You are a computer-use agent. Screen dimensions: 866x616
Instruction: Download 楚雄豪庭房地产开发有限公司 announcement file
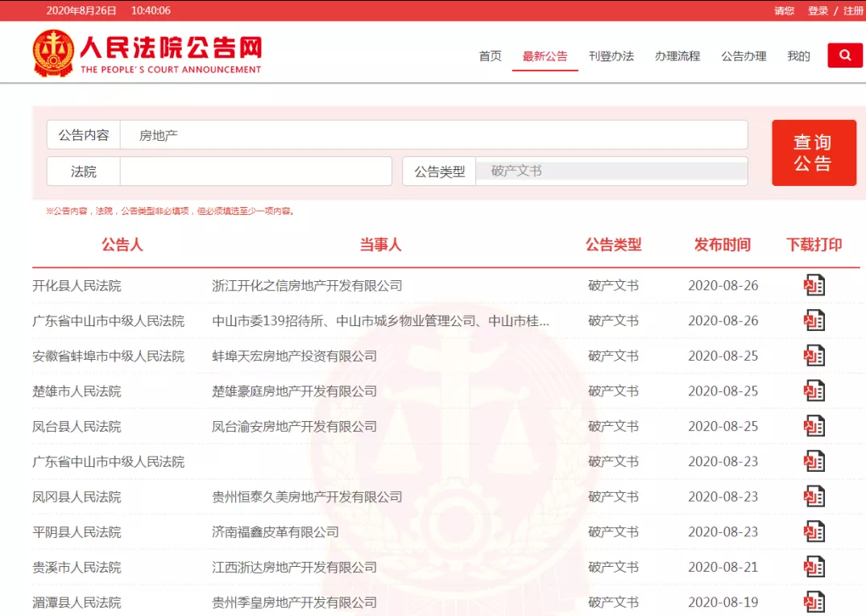pyautogui.click(x=814, y=391)
